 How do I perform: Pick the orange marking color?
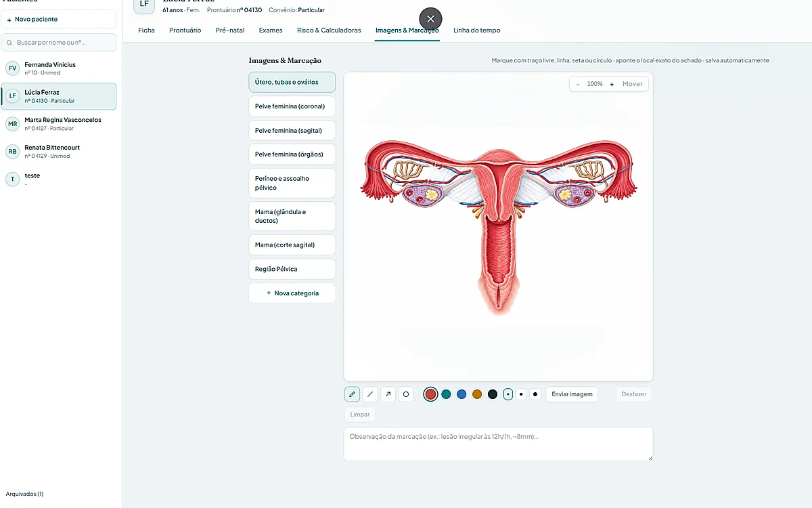[x=477, y=394]
